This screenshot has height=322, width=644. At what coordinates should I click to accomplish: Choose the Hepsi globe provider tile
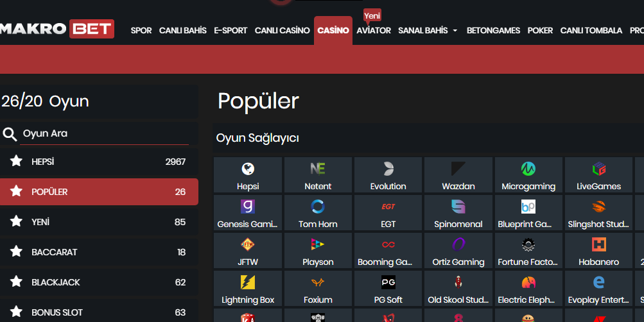tap(248, 174)
